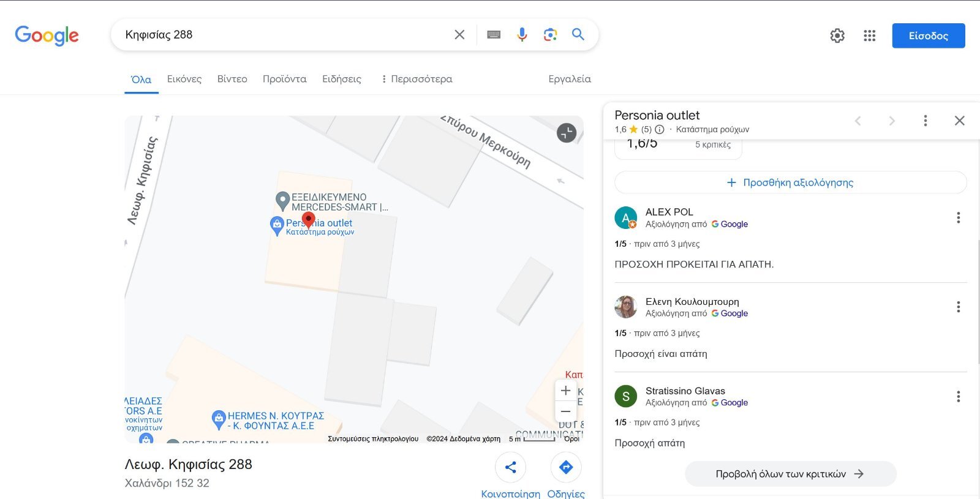Viewport: 980px width, 499px height.
Task: Open Persona outlet panel options menu
Action: point(925,121)
